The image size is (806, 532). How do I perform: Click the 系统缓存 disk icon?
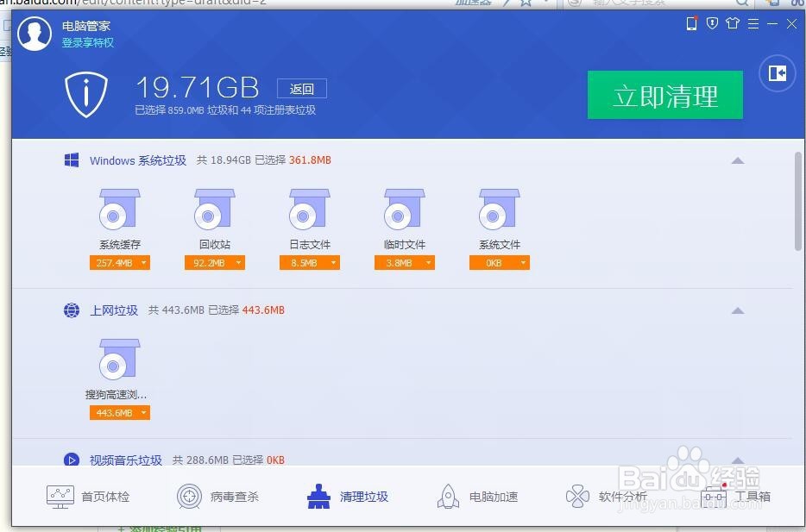[x=120, y=210]
